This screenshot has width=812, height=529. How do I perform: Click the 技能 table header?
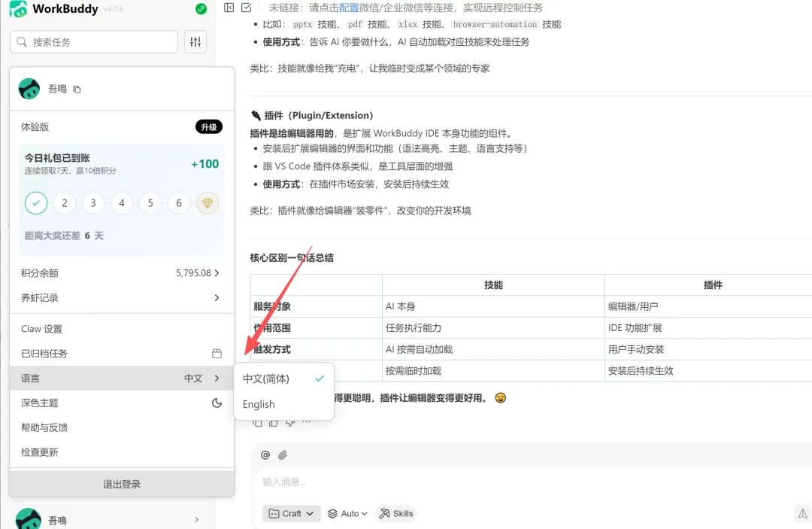pyautogui.click(x=493, y=285)
